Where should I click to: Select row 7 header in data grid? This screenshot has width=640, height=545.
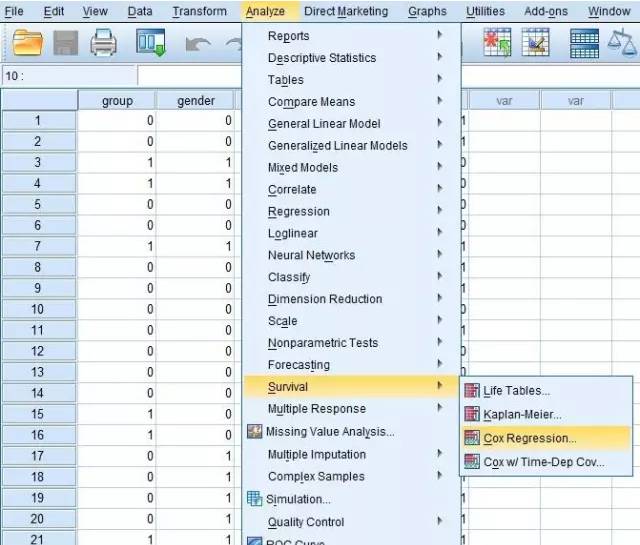pos(38,246)
